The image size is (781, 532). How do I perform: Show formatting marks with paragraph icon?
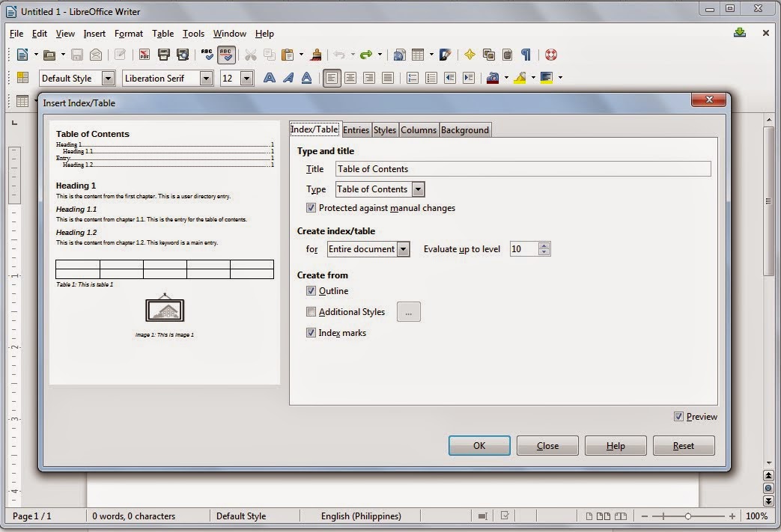526,55
